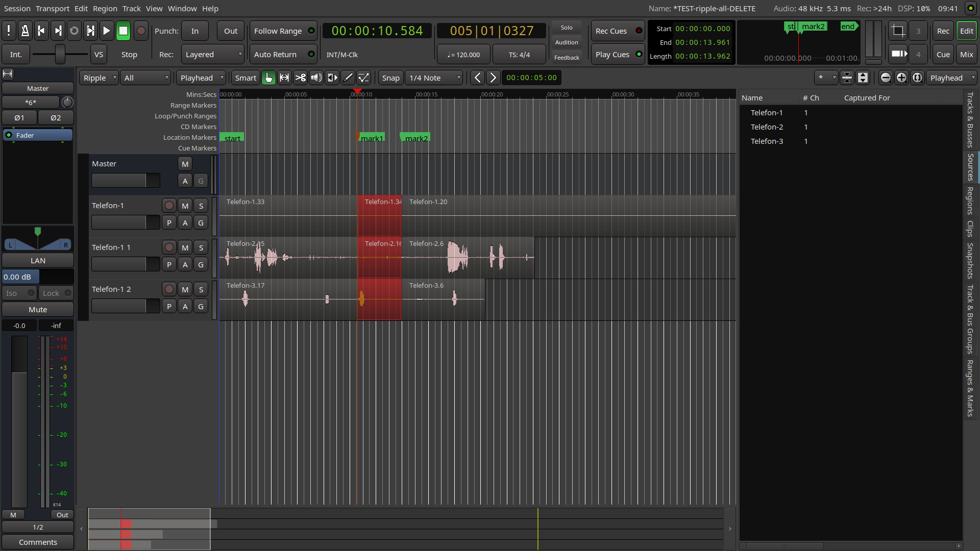
Task: Select the Cut (scissors) tool
Action: point(300,78)
